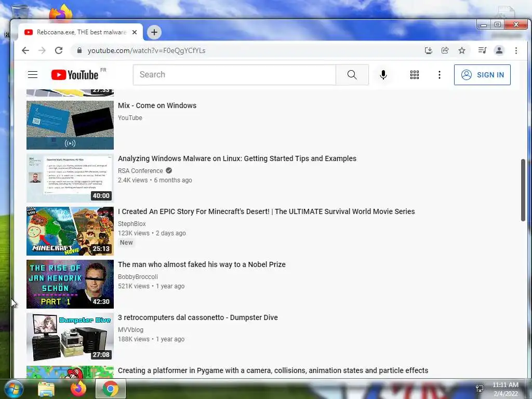Viewport: 532px width, 399px height.
Task: Open the media control icon in toolbar
Action: click(482, 50)
